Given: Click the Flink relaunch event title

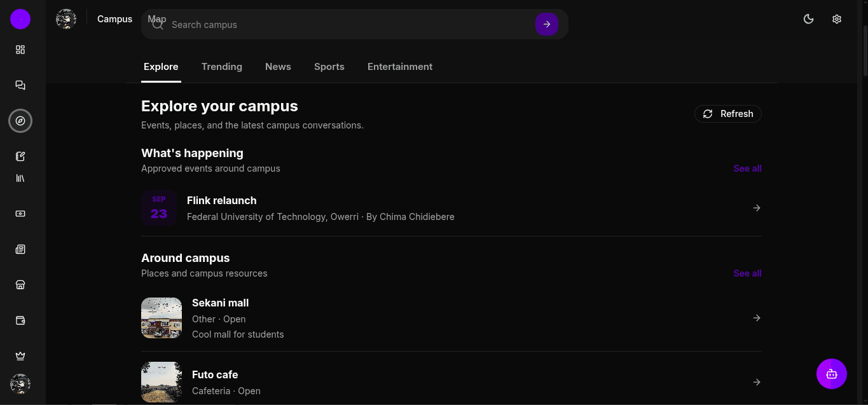Looking at the screenshot, I should tap(222, 200).
